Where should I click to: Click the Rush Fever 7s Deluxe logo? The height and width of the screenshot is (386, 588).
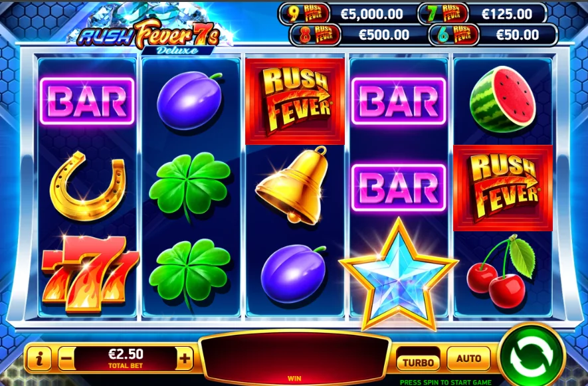pyautogui.click(x=150, y=37)
